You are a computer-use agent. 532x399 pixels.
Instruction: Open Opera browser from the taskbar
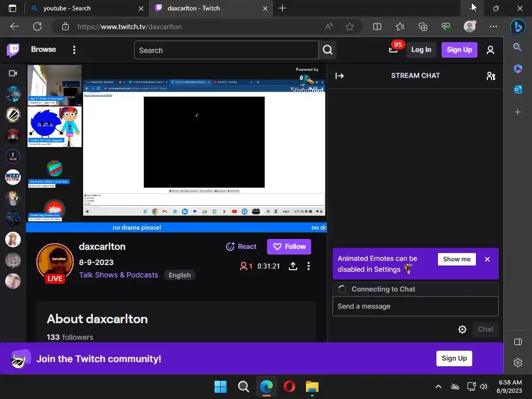289,387
